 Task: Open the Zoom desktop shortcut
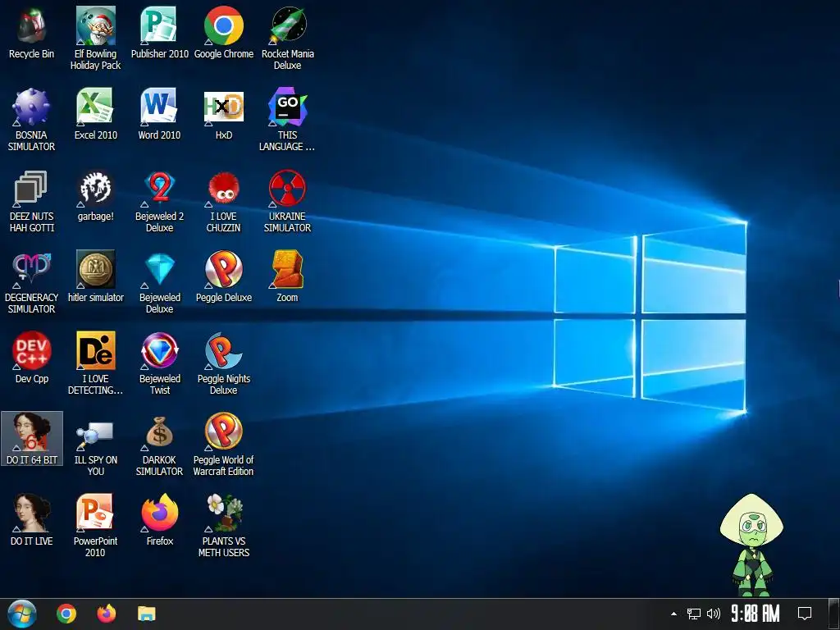(x=288, y=277)
